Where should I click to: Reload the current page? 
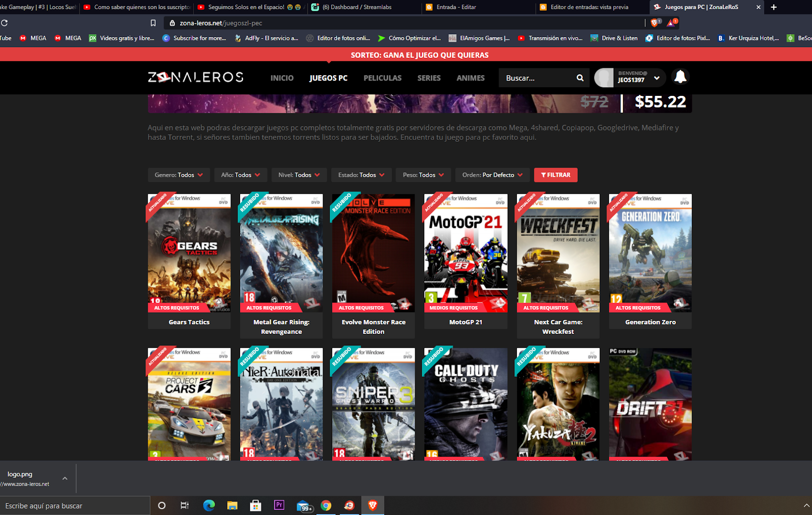pyautogui.click(x=5, y=22)
